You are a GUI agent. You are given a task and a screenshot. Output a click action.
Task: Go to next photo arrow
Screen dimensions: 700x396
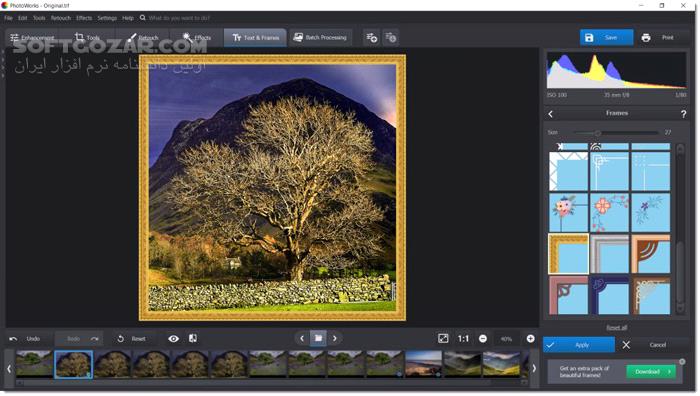(335, 339)
